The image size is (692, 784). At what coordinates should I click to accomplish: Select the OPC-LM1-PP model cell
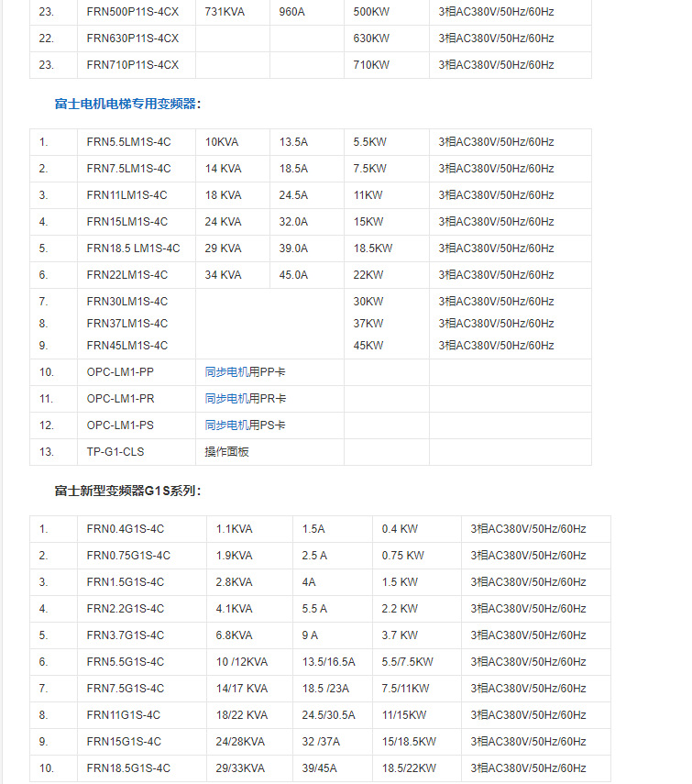pyautogui.click(x=137, y=372)
